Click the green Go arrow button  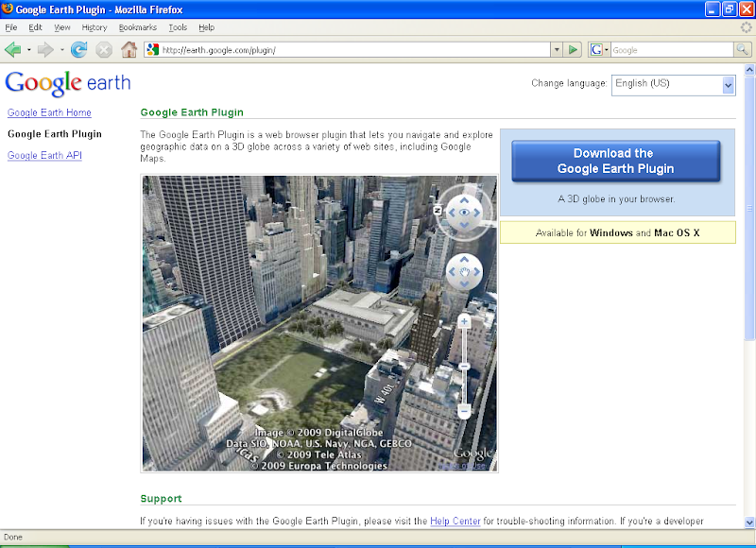coord(573,50)
